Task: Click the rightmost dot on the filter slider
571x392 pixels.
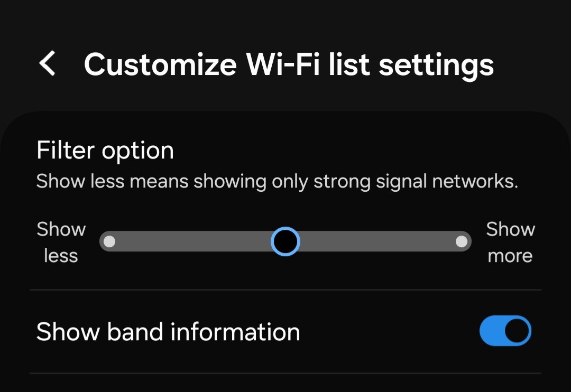Action: (x=462, y=241)
